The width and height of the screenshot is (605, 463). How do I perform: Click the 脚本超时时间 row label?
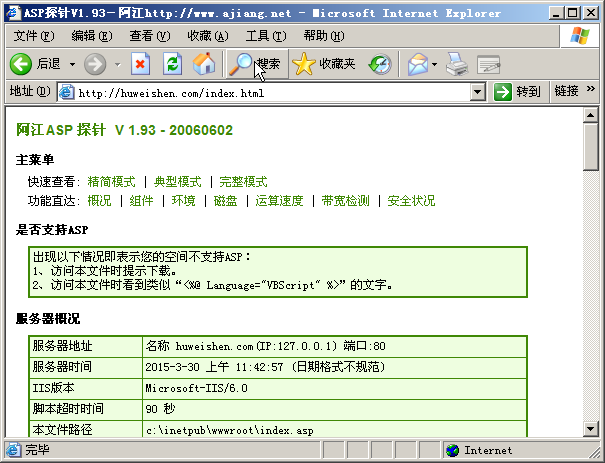tap(68, 408)
